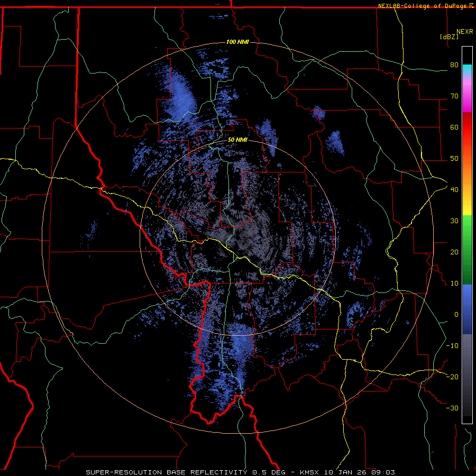Click the -20 dBZ scale value

(452, 377)
